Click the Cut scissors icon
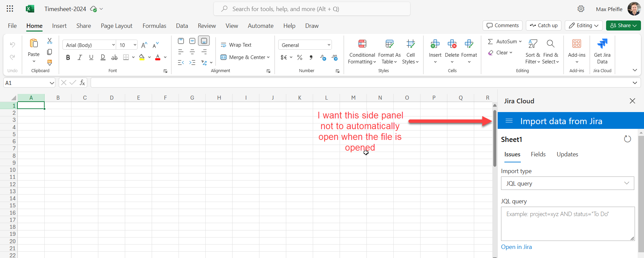The image size is (644, 258). (50, 41)
